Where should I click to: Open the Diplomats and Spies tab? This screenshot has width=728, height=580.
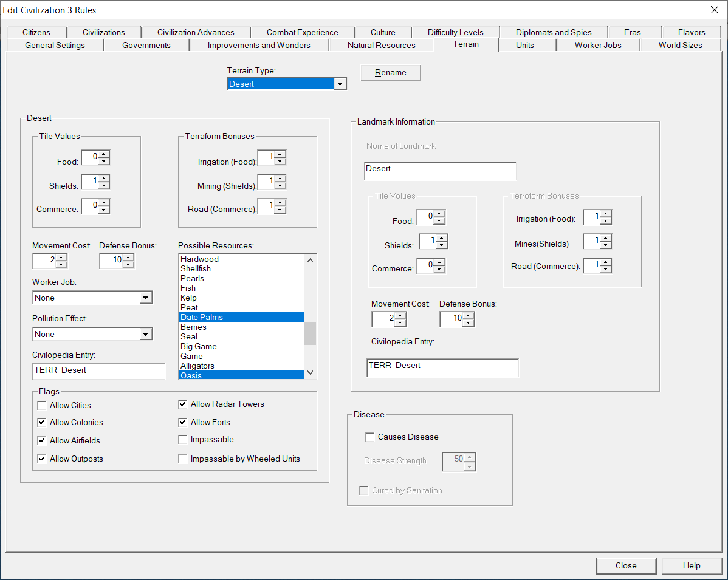click(x=554, y=32)
